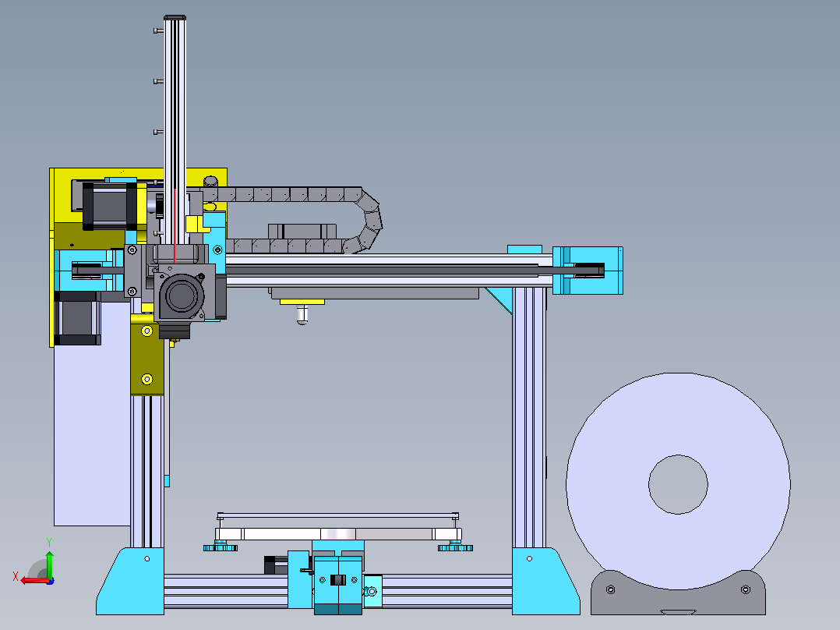Select the cyan belt tensioner at X-rail end

588,271
